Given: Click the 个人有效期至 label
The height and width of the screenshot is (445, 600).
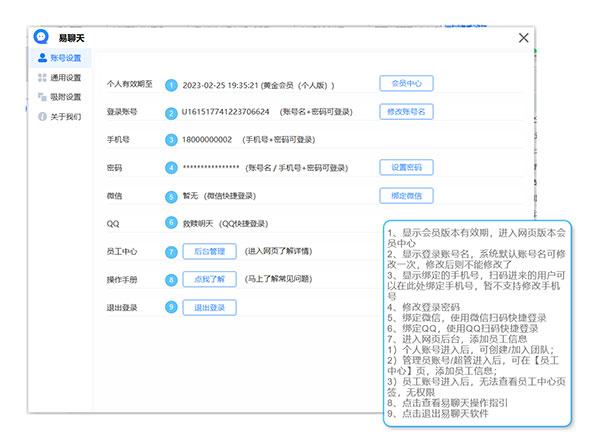Looking at the screenshot, I should [x=130, y=84].
